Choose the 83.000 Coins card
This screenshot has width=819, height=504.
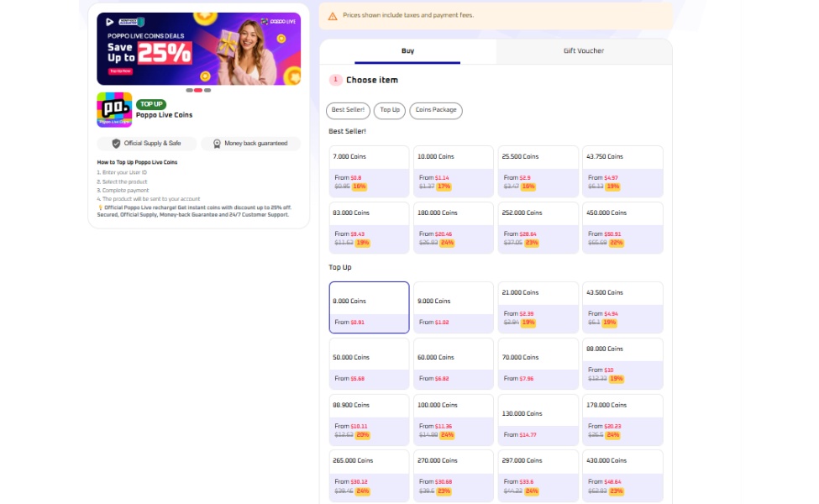(x=369, y=228)
